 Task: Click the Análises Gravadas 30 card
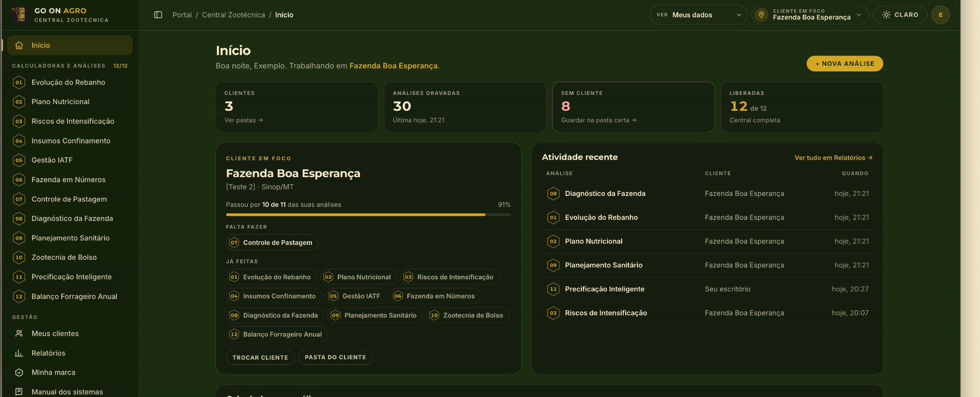point(465,107)
